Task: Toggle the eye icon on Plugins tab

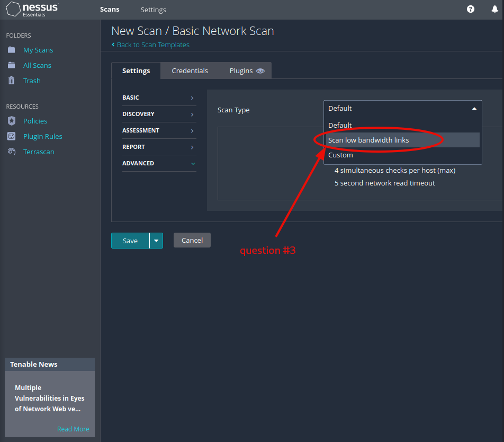Action: click(x=260, y=71)
